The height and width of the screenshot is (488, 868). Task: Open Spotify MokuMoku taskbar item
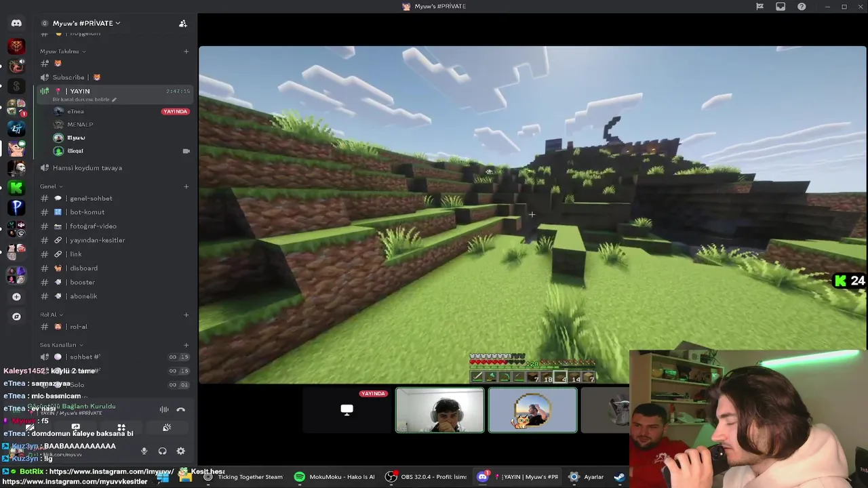point(335,476)
